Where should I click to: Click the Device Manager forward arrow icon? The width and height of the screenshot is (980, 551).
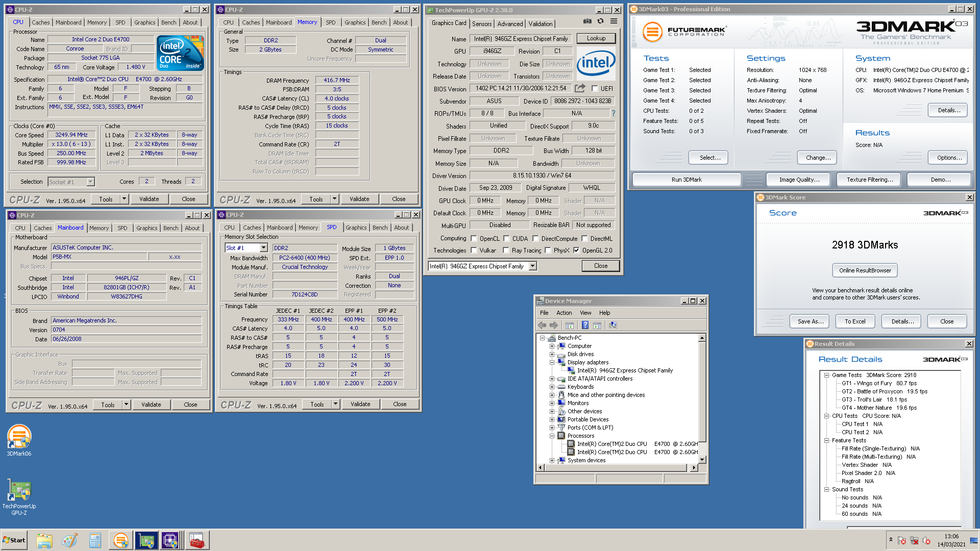[x=554, y=325]
